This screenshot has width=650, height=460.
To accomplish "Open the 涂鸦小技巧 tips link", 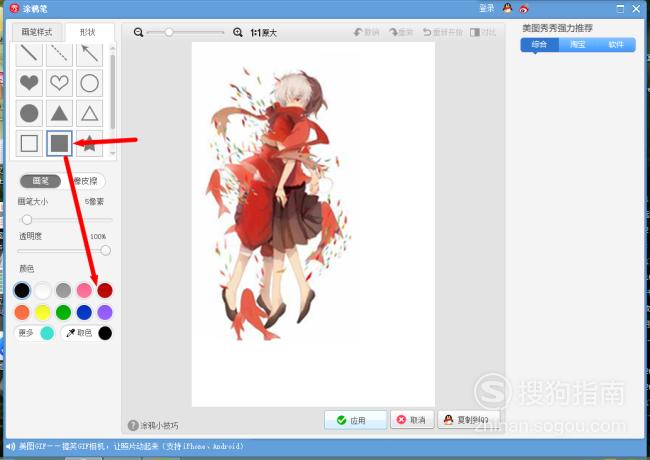I will coord(153,425).
